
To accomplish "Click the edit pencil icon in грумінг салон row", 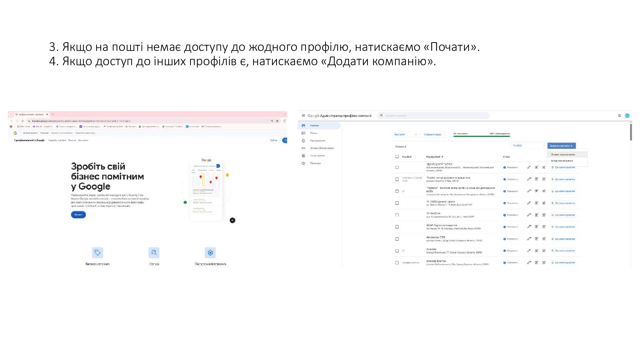I will [529, 203].
